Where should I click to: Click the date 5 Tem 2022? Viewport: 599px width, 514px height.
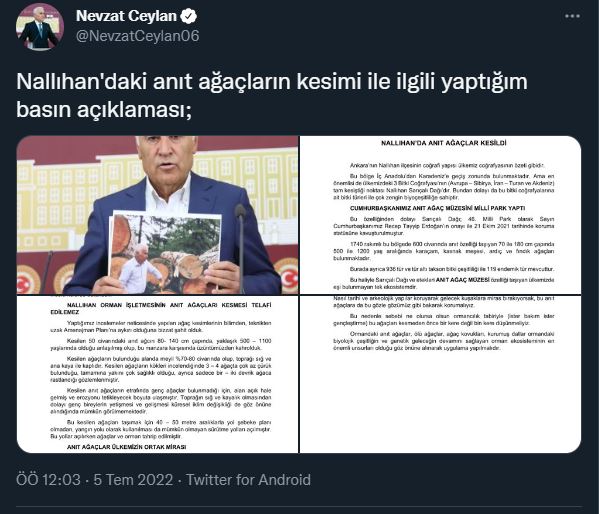click(x=133, y=480)
